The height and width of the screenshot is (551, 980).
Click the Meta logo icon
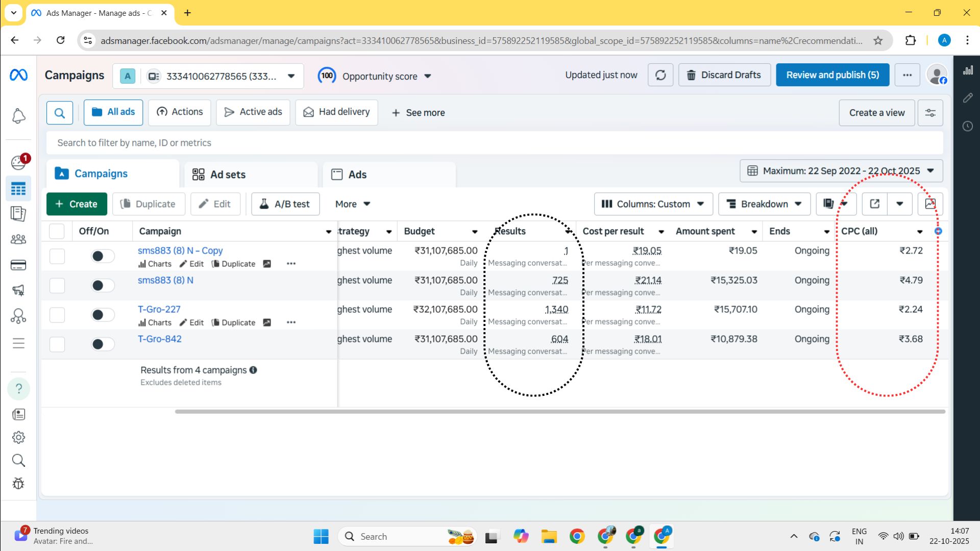coord(18,75)
